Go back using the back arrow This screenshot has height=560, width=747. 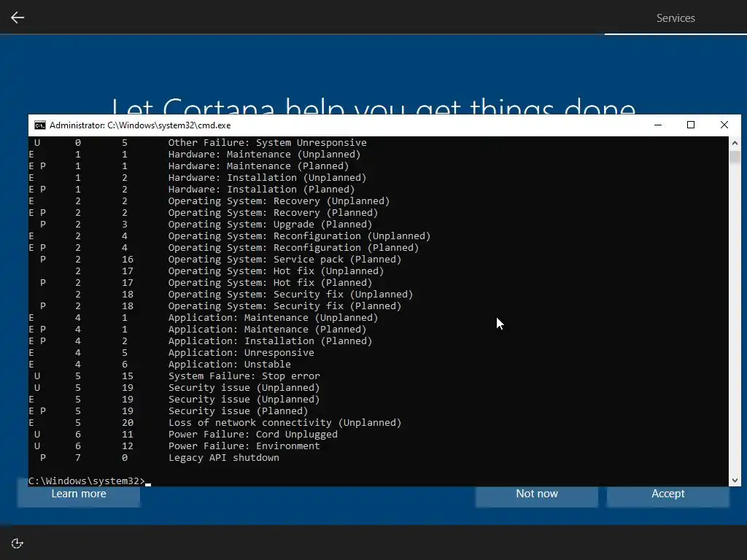(x=18, y=17)
